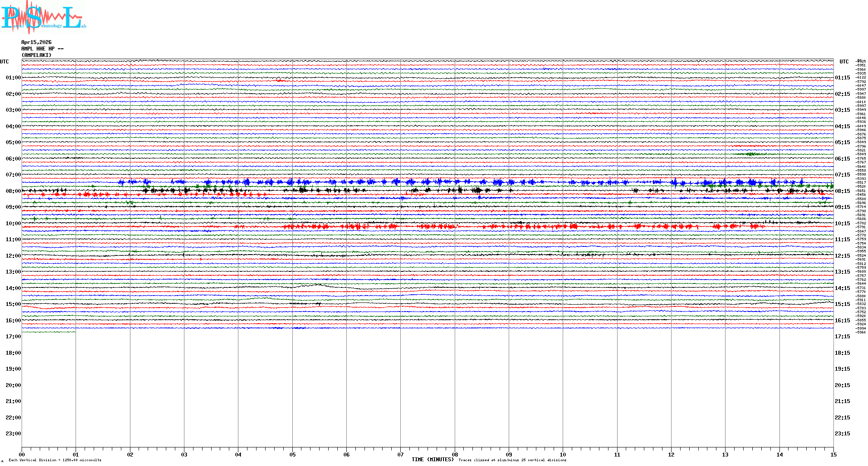868x466 pixels.
Task: Click the UTC label at top left
Action: pyautogui.click(x=4, y=62)
